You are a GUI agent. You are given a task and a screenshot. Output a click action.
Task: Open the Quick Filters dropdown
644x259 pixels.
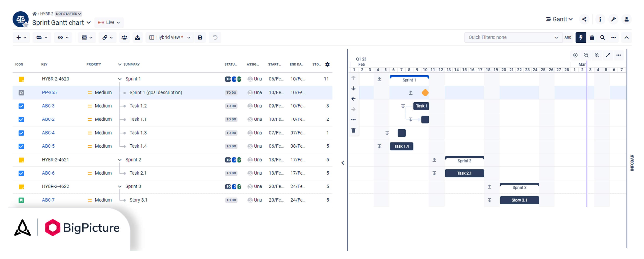(x=513, y=37)
